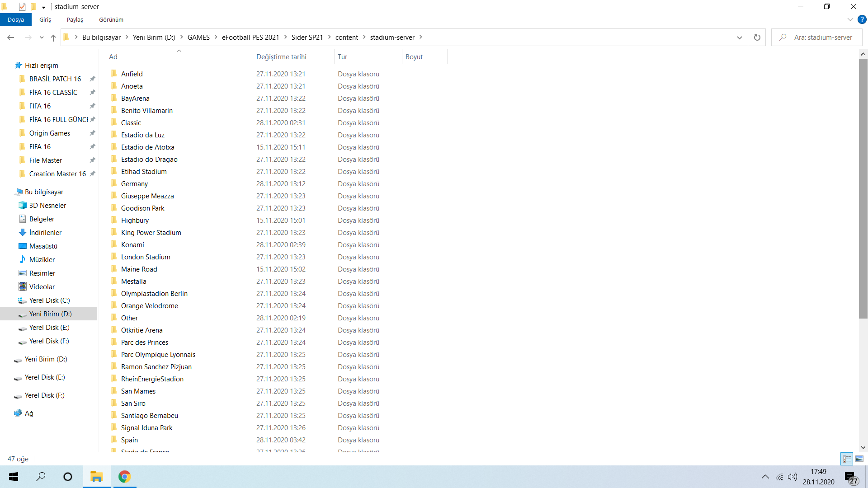Click the Back navigation arrow
Image resolution: width=868 pixels, height=488 pixels.
pyautogui.click(x=11, y=38)
